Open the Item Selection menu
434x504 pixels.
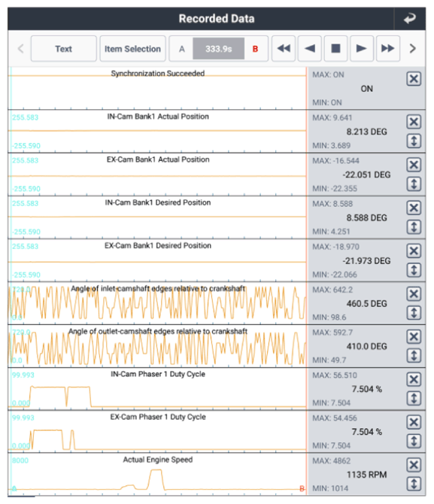click(133, 49)
